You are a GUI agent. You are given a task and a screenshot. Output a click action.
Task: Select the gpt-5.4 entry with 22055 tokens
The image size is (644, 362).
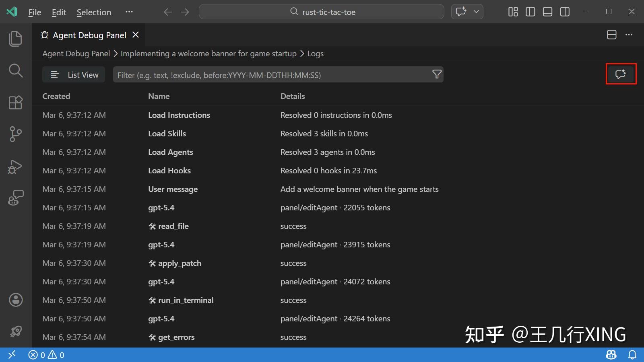click(338, 208)
